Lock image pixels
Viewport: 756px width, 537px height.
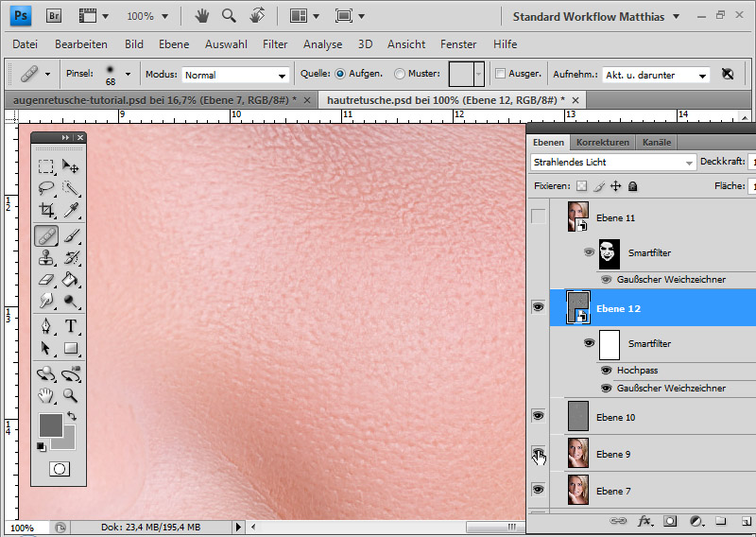click(599, 186)
